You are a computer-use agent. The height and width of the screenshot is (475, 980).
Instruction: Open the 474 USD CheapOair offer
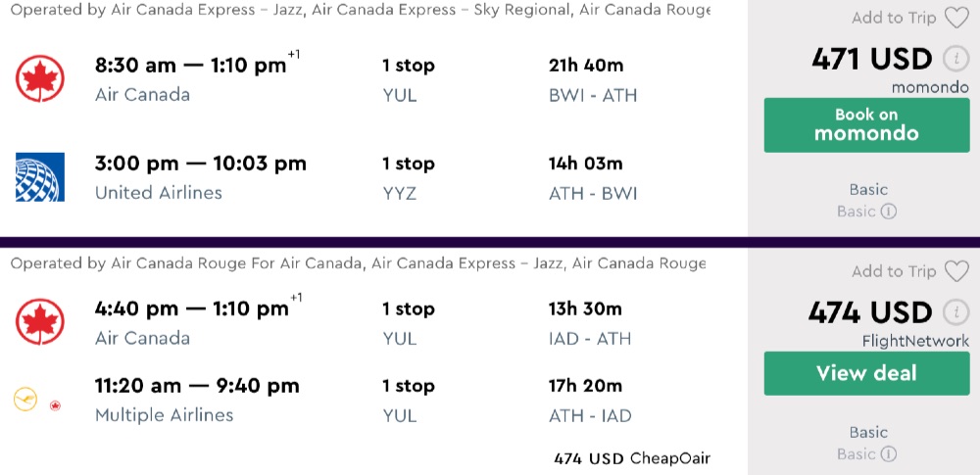pos(631,458)
